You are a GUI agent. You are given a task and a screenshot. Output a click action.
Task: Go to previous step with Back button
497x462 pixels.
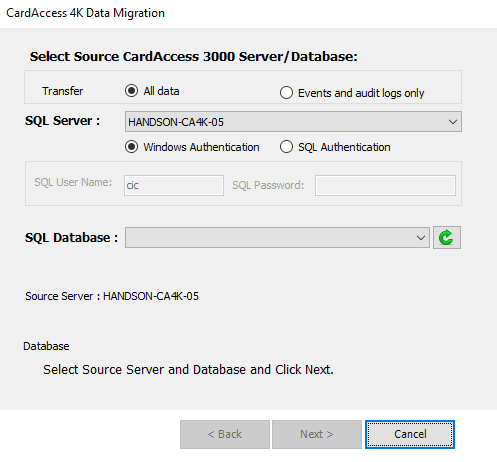pyautogui.click(x=225, y=434)
